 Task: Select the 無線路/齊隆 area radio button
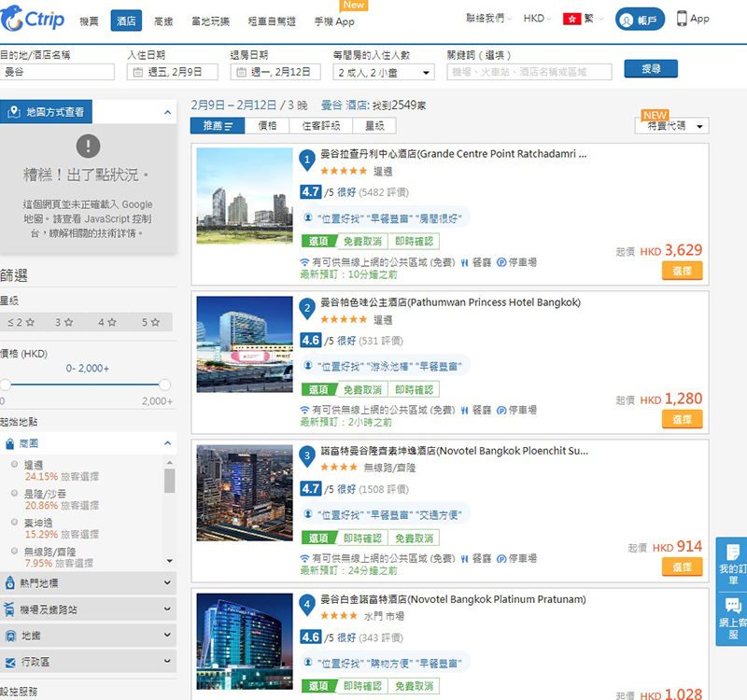15,551
